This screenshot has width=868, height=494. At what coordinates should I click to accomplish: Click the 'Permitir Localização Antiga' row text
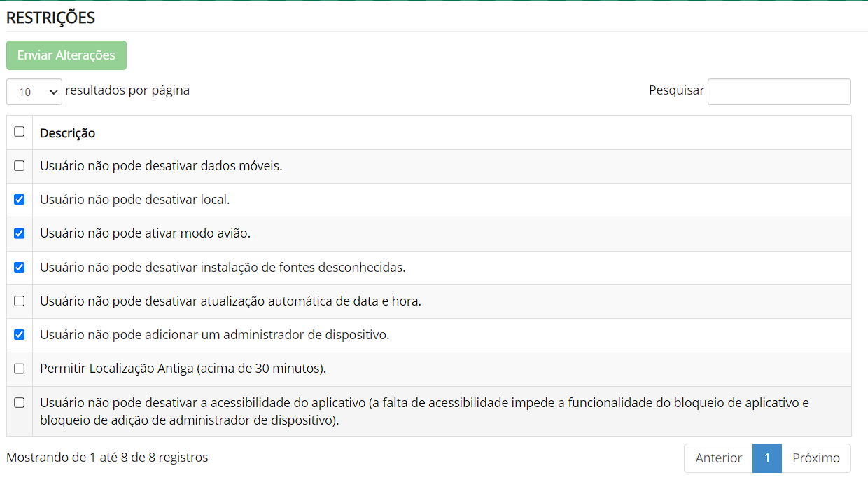[x=183, y=369]
